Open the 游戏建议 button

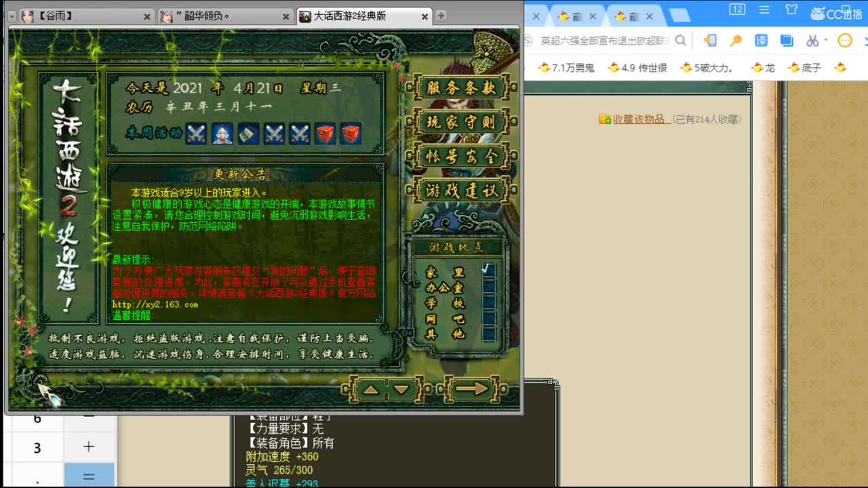coord(461,190)
